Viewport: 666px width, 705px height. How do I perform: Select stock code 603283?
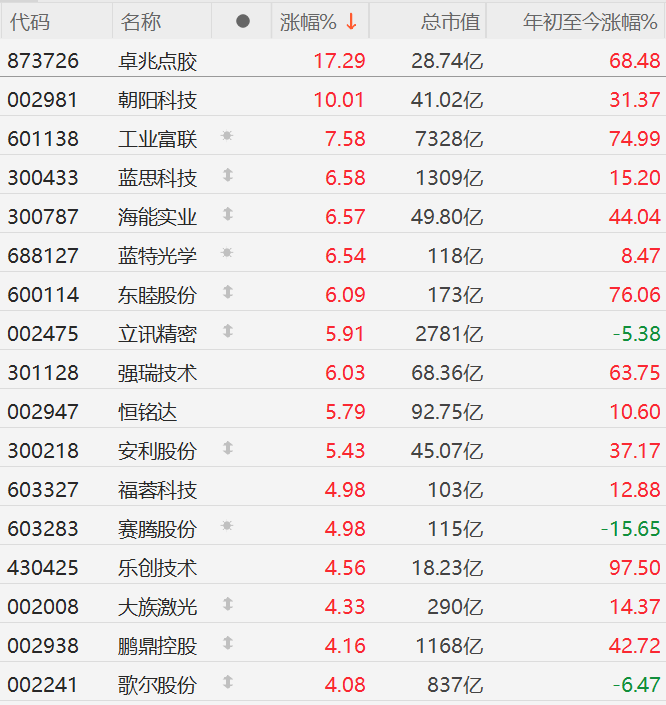43,529
